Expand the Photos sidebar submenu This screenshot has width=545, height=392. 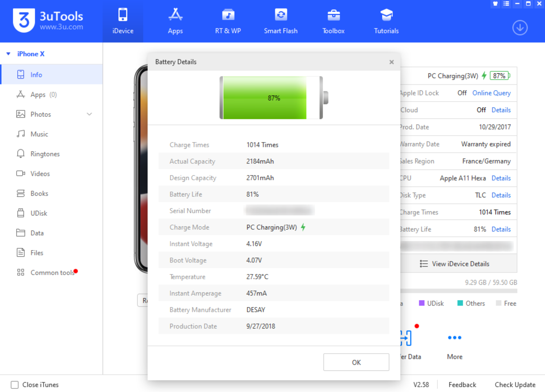pos(89,114)
